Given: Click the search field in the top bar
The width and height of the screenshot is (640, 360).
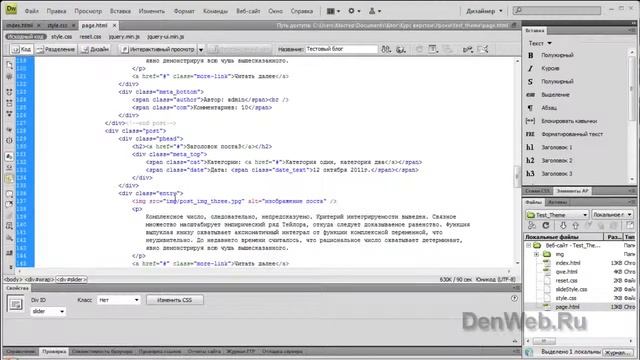Looking at the screenshot, I should (558, 10).
